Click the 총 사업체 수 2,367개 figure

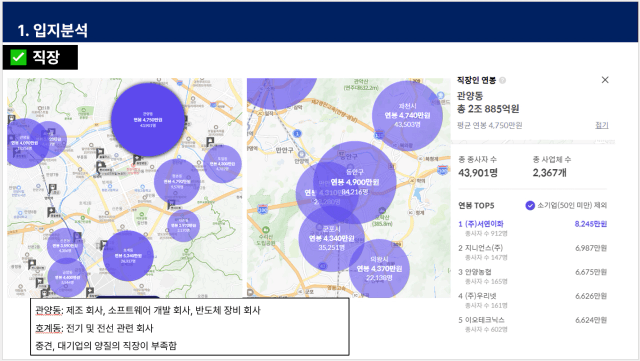[549, 173]
